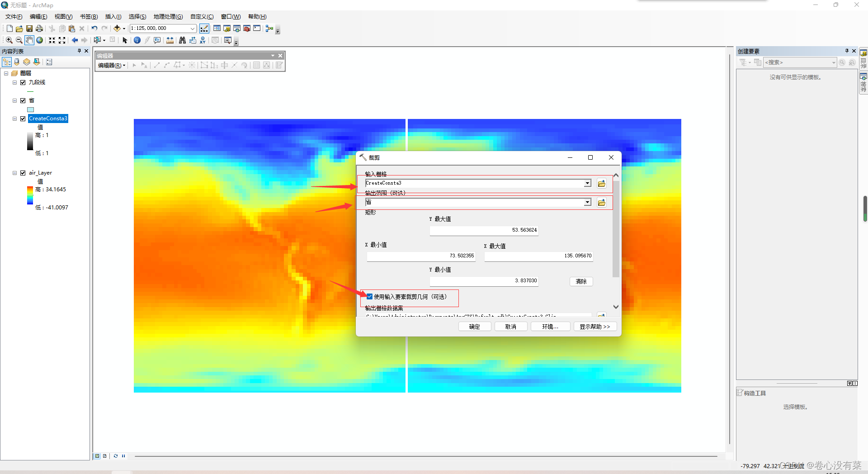Open the 自定义(C) menu
Screen dimensions: 868x474
(202, 17)
